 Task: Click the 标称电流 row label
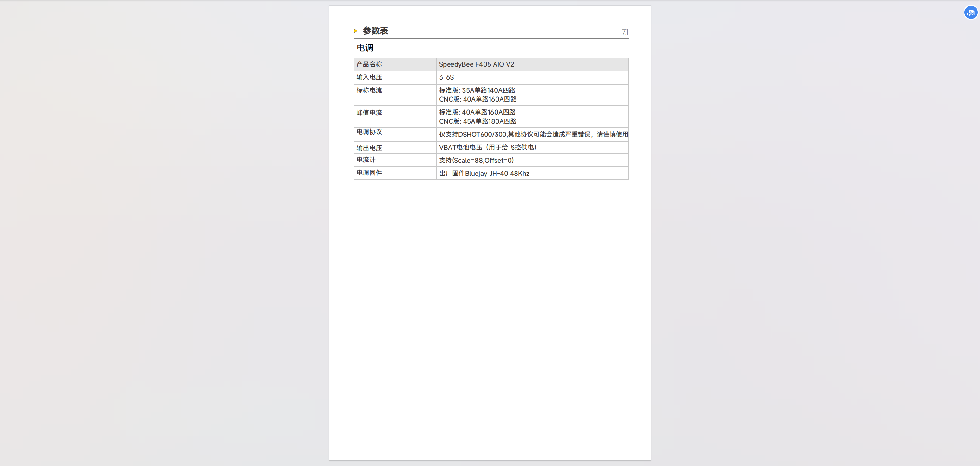point(369,90)
